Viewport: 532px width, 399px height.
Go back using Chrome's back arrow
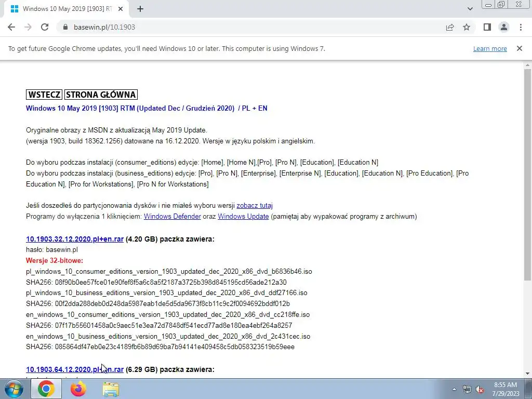tap(11, 27)
